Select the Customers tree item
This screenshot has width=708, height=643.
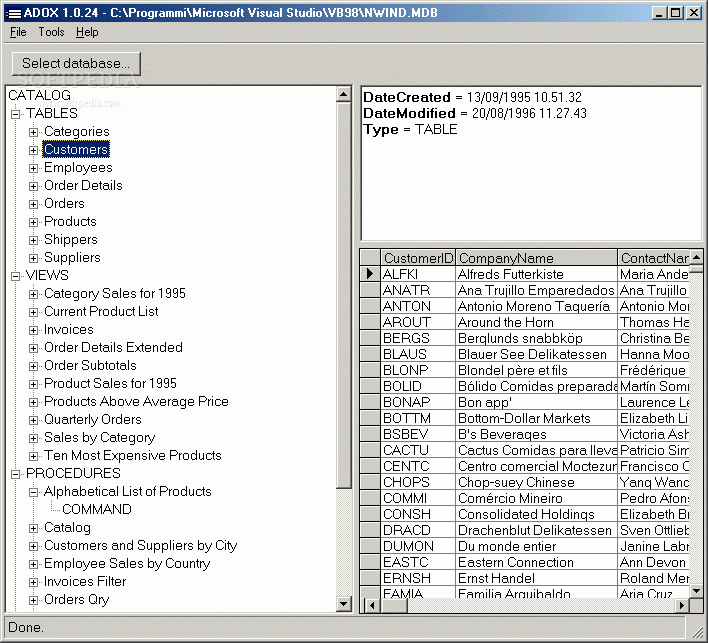coord(76,149)
